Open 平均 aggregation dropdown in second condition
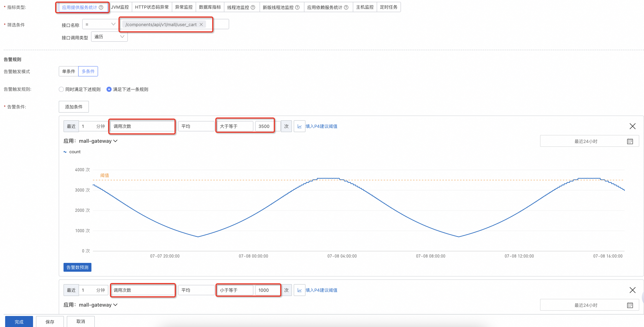 196,290
